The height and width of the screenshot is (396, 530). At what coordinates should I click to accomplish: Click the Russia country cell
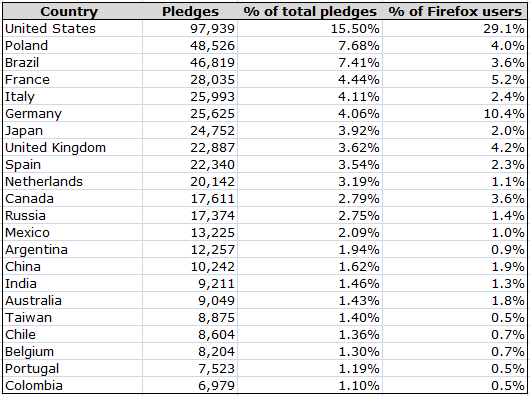tap(73, 215)
